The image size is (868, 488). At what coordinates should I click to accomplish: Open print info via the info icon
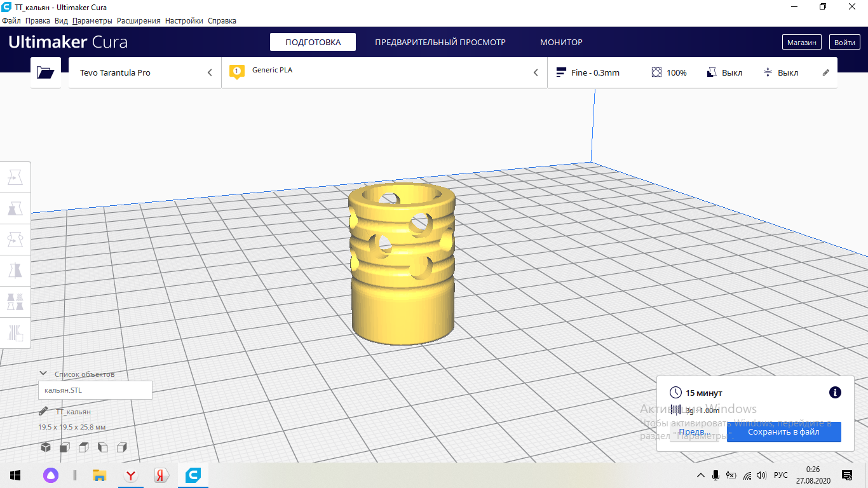tap(835, 393)
